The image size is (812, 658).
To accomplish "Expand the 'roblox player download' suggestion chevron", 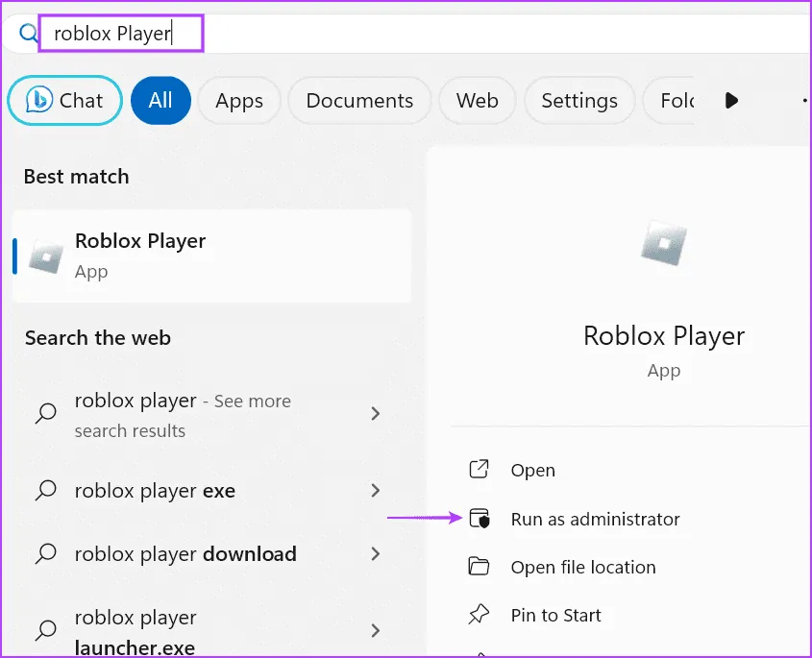I will coord(376,554).
